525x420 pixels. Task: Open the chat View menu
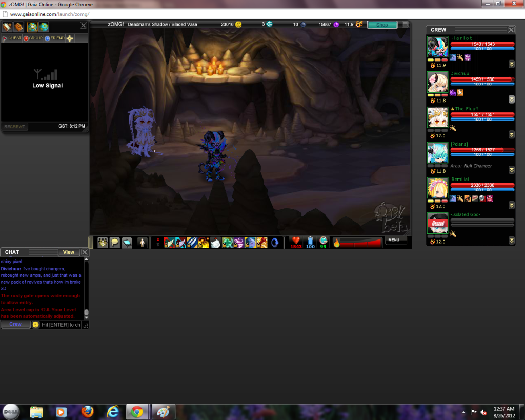69,252
